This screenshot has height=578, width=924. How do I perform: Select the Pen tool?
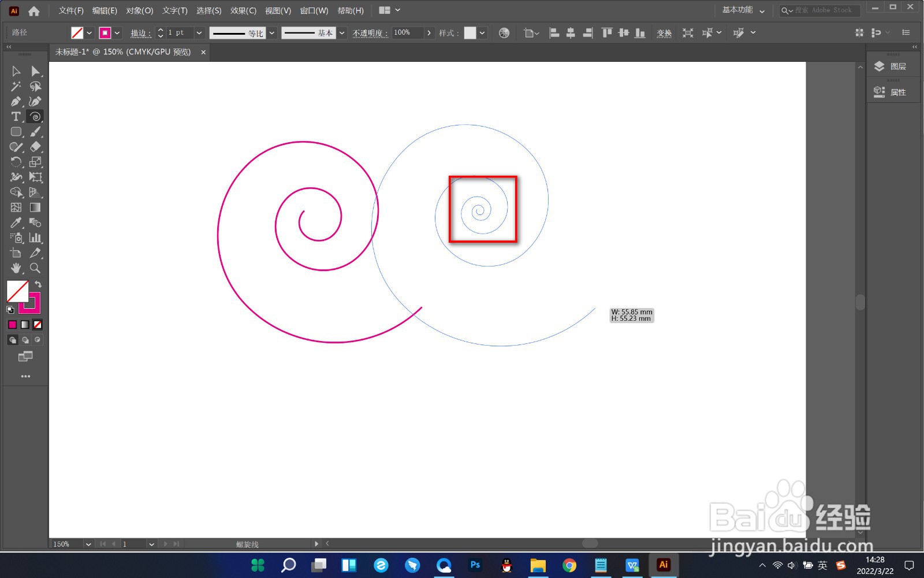pyautogui.click(x=16, y=101)
